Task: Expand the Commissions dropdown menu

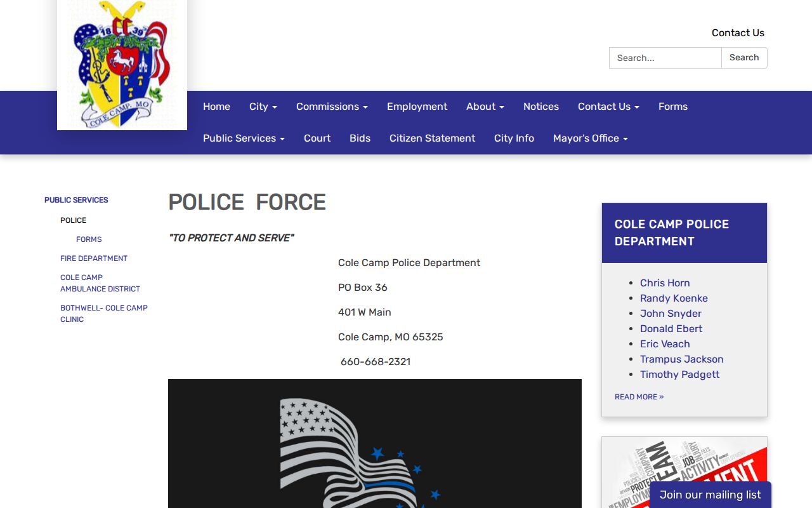Action: pyautogui.click(x=332, y=107)
